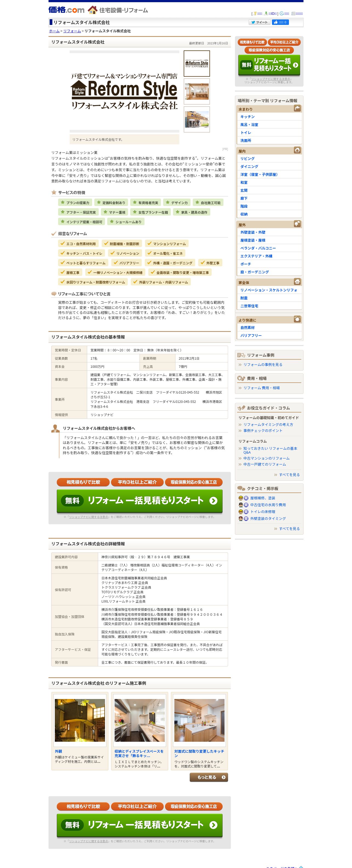Open the 価格.com logo
The height and width of the screenshot is (868, 352).
click(66, 10)
